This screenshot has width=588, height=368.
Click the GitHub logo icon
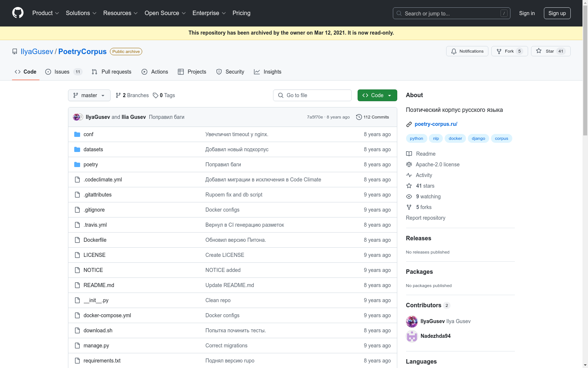point(18,13)
